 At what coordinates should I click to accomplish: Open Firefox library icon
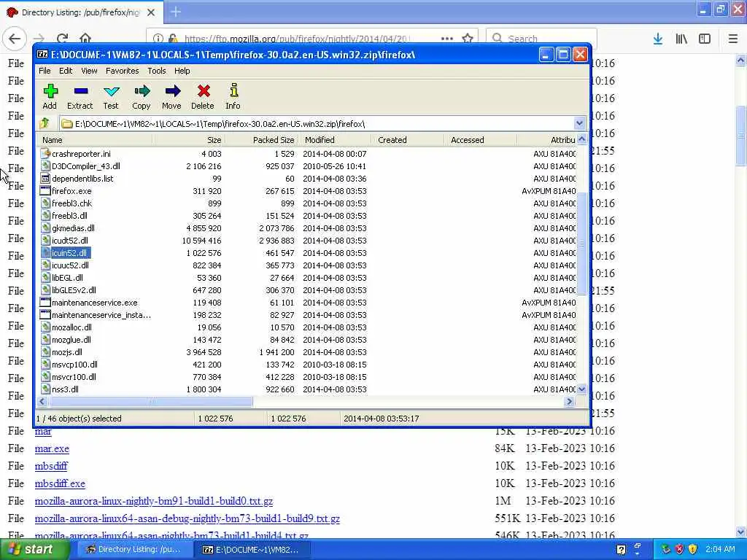[681, 39]
